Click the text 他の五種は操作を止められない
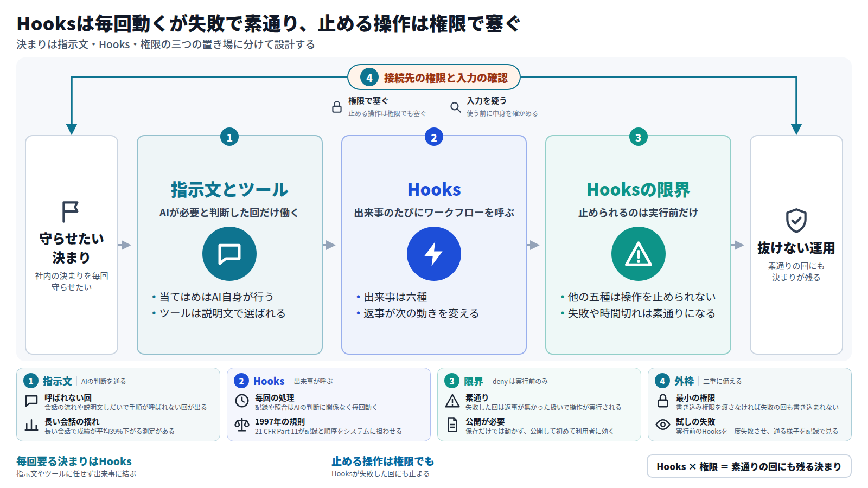The width and height of the screenshot is (868, 488). point(642,297)
